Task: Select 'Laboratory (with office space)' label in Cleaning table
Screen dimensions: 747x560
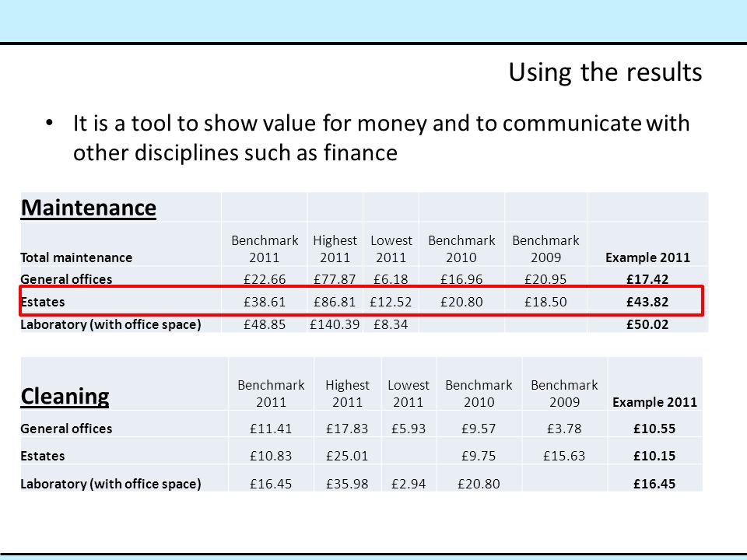Action: tap(110, 484)
